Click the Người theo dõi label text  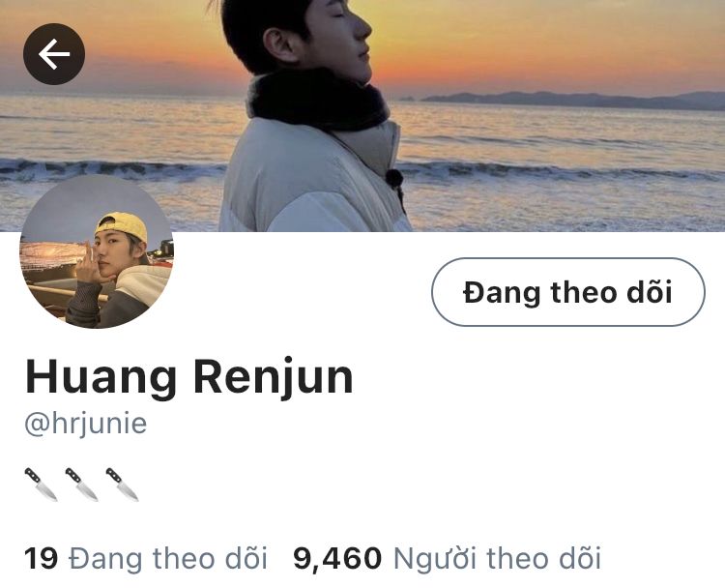[497, 558]
